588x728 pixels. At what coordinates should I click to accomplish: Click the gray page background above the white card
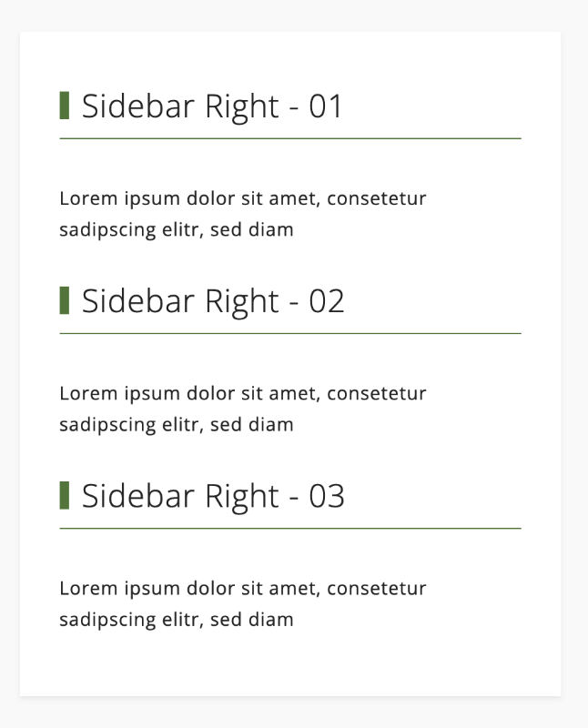(290, 15)
